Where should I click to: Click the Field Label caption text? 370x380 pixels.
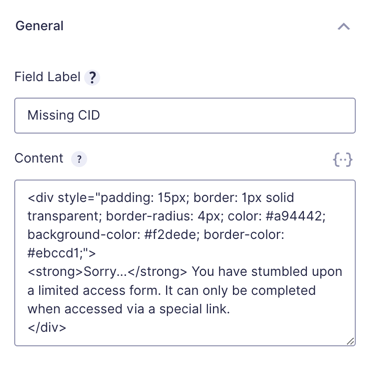coord(47,77)
